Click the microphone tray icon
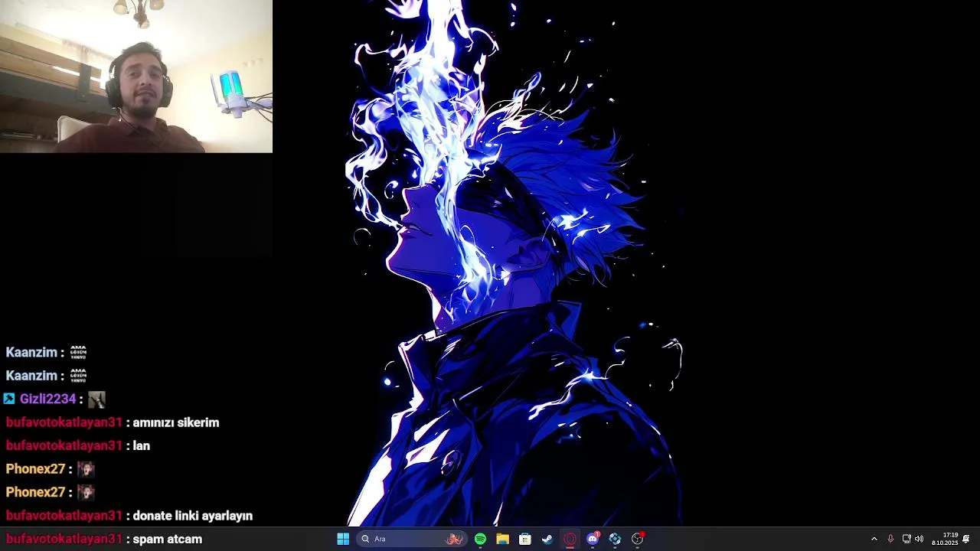The image size is (980, 551). (890, 539)
